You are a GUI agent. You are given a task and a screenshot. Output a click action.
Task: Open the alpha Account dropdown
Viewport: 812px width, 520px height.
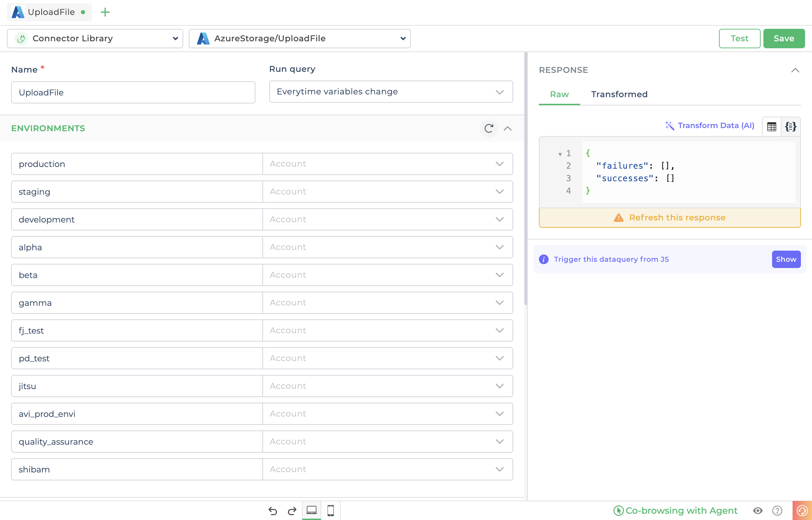coord(388,247)
